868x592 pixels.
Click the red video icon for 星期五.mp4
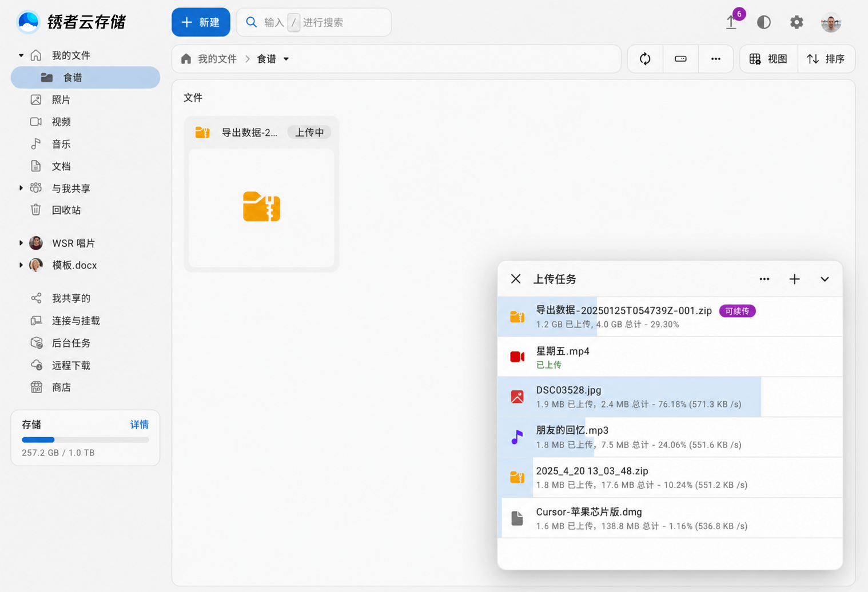pos(517,357)
